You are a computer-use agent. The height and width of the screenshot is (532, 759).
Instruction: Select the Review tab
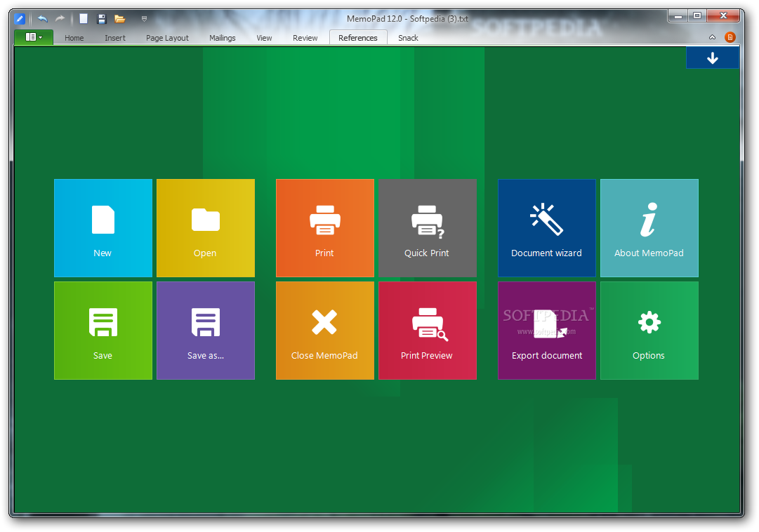305,38
